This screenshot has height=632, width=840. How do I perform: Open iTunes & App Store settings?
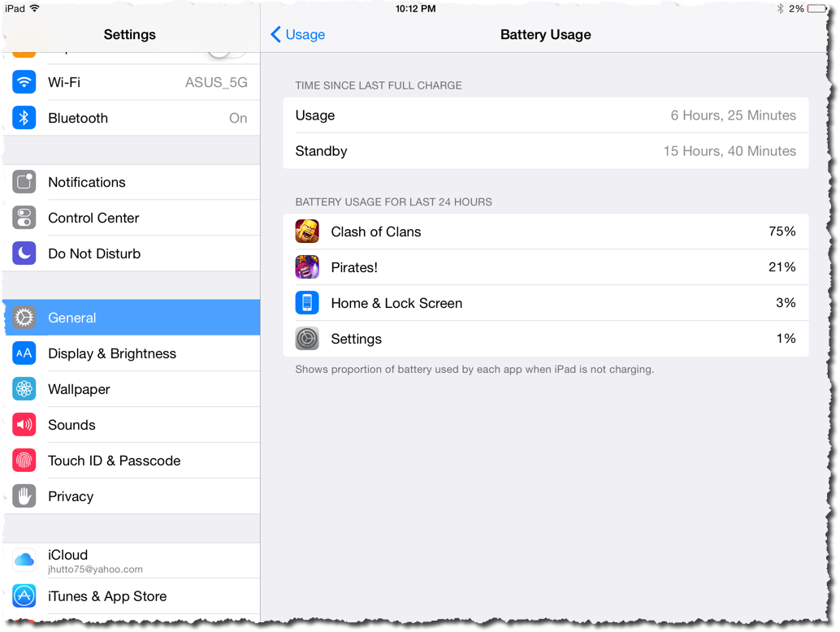[x=132, y=596]
